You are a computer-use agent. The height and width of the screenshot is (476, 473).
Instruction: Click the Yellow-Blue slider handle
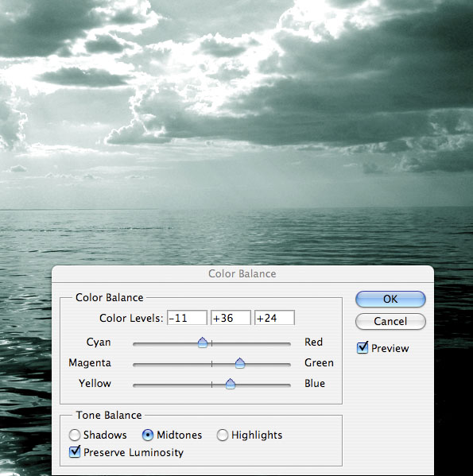coord(231,384)
